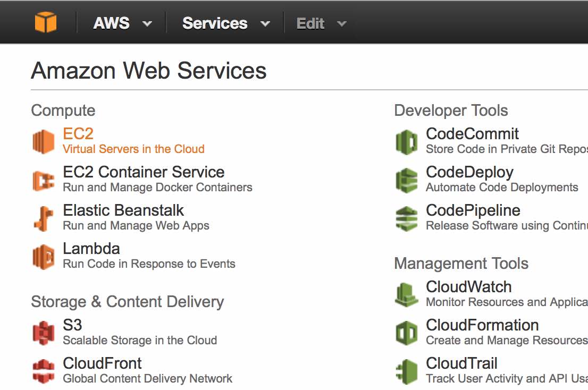
Task: Click the S3 bucket icon
Action: click(44, 333)
